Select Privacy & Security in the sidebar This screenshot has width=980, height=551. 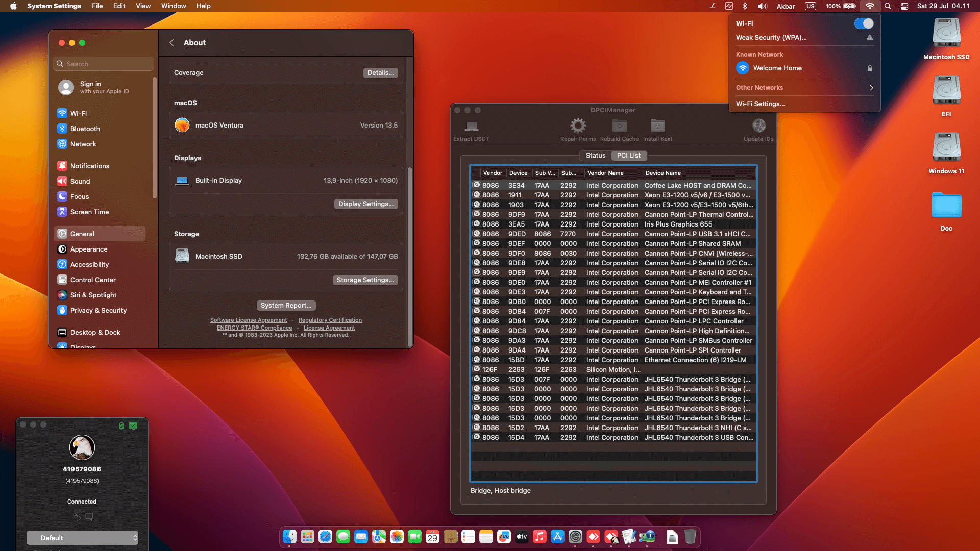tap(97, 310)
